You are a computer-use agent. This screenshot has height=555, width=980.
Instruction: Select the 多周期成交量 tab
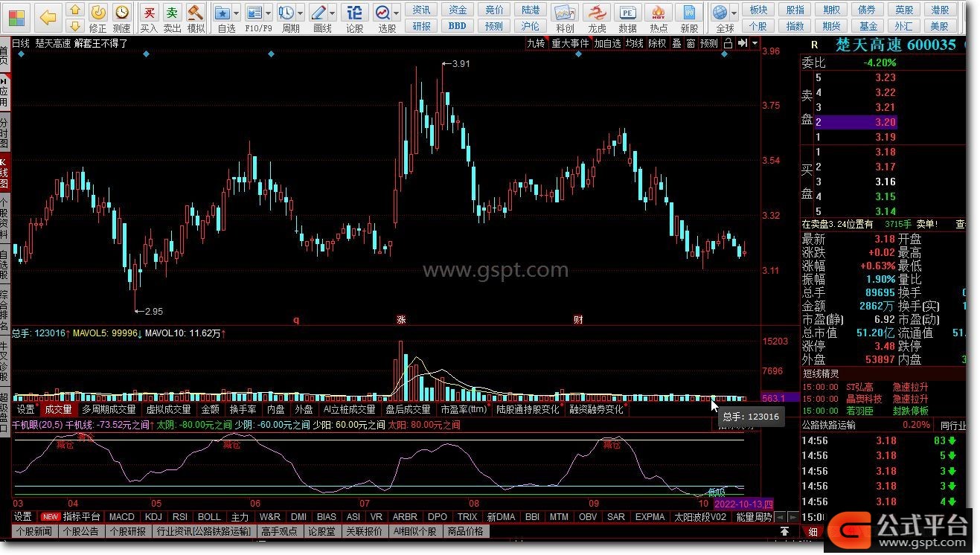(109, 409)
